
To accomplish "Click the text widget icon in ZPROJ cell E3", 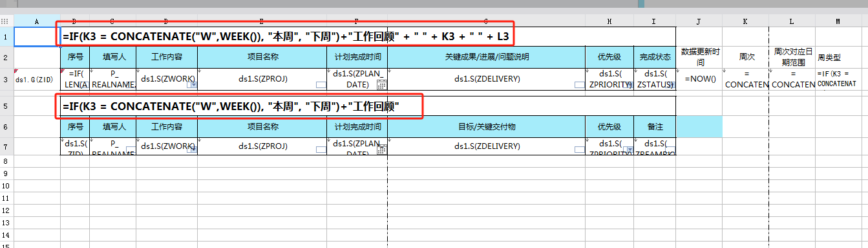I will 321,85.
